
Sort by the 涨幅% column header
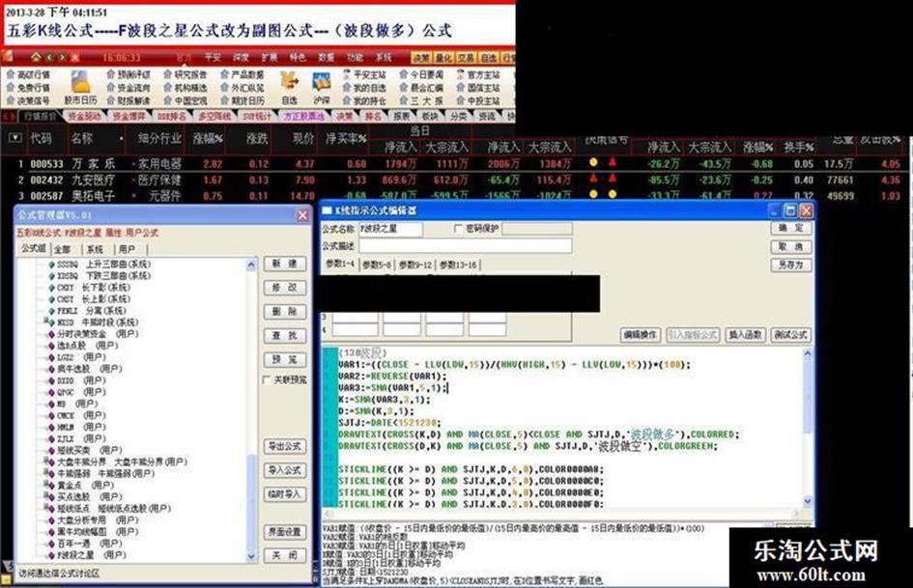click(x=208, y=139)
